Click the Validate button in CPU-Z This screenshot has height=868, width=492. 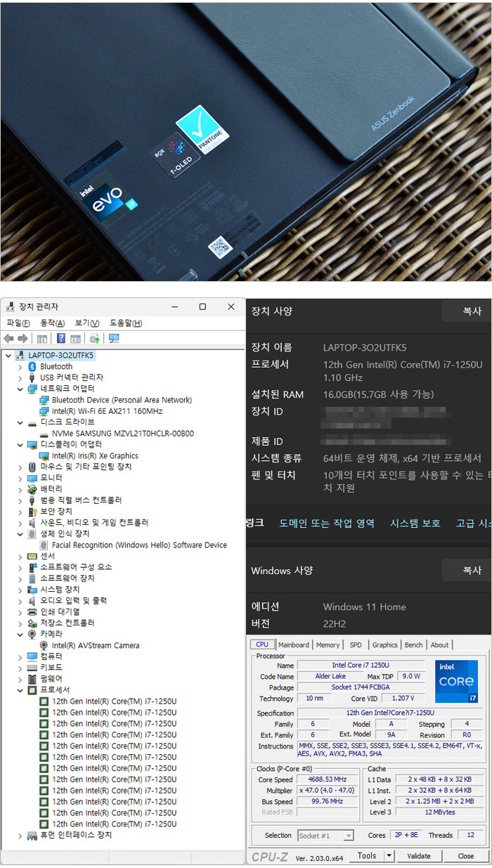pos(419,856)
